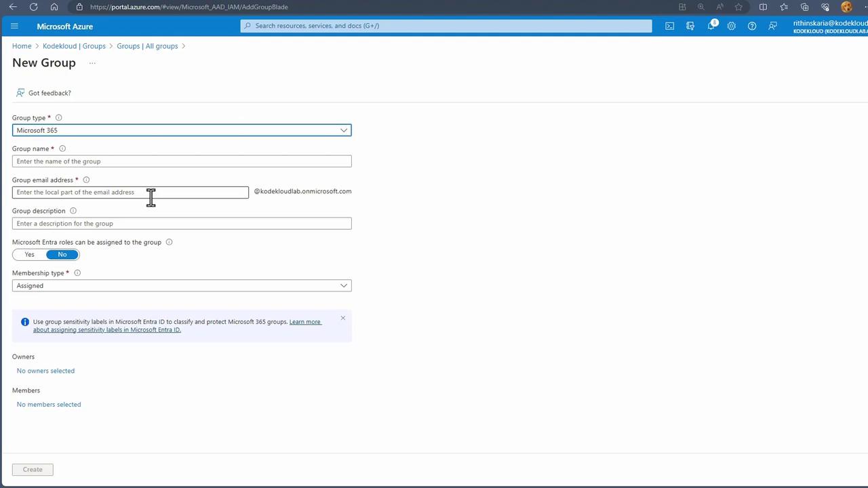
Task: Set Entra roles assignment to No
Action: coord(62,254)
